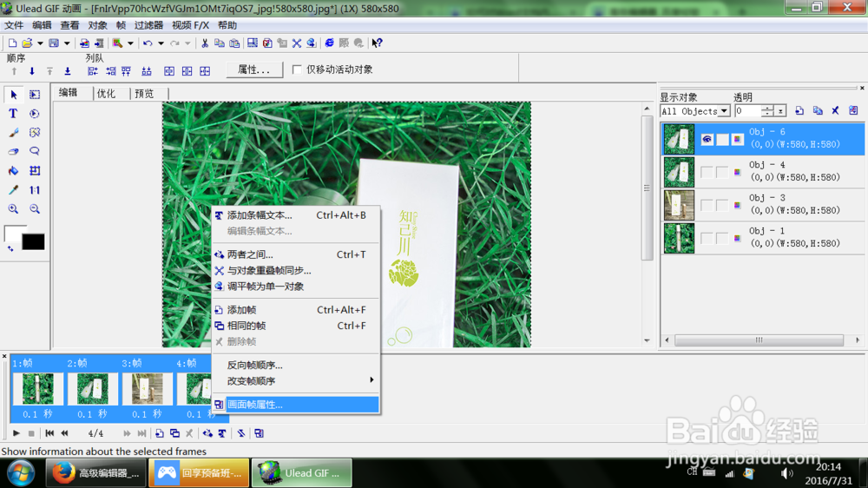
Task: Select the Crop tool
Action: (35, 170)
